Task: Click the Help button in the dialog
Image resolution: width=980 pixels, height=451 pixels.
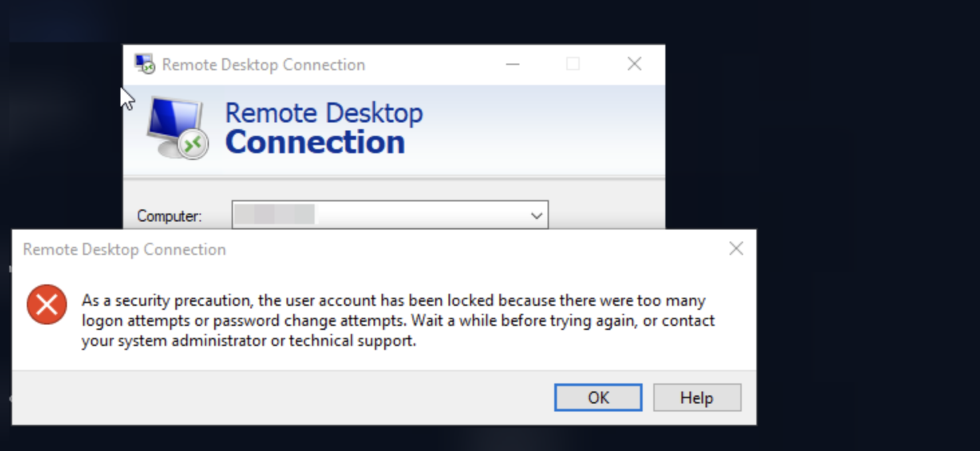Action: 696,397
